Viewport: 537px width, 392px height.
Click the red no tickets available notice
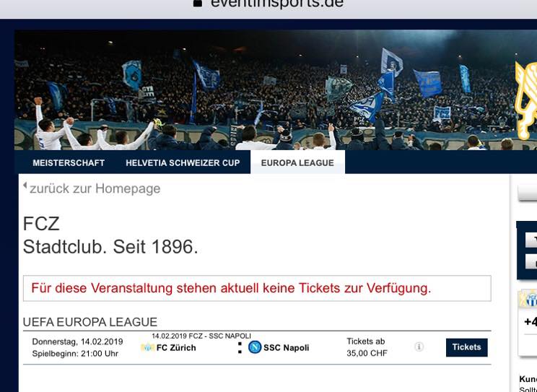pyautogui.click(x=257, y=288)
